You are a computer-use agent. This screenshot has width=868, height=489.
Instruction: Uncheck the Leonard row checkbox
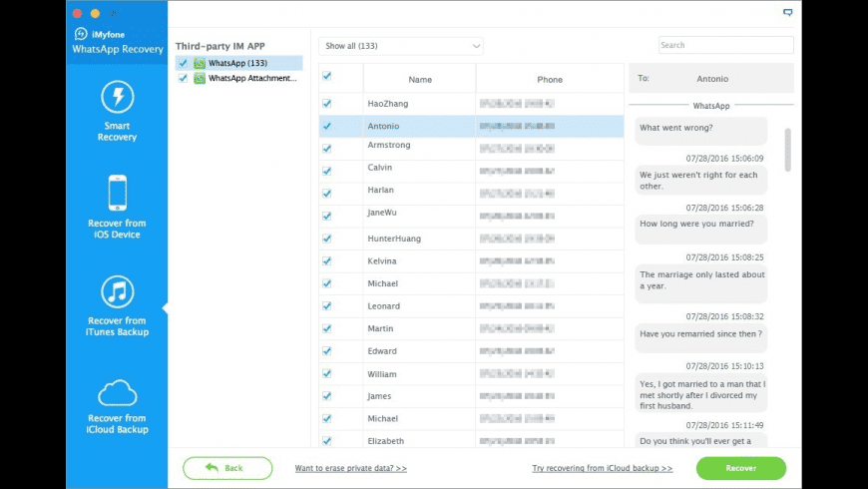tap(326, 306)
